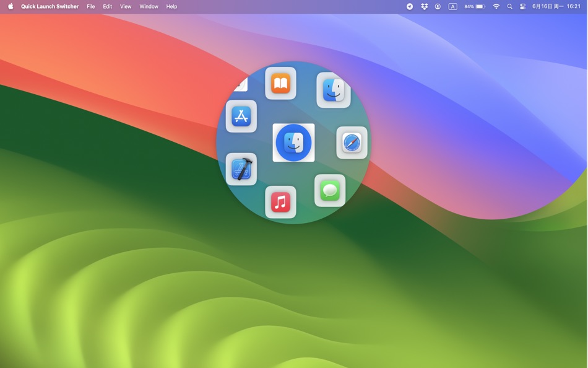This screenshot has width=588, height=368.
Task: Switch input source via A icon
Action: tap(452, 6)
